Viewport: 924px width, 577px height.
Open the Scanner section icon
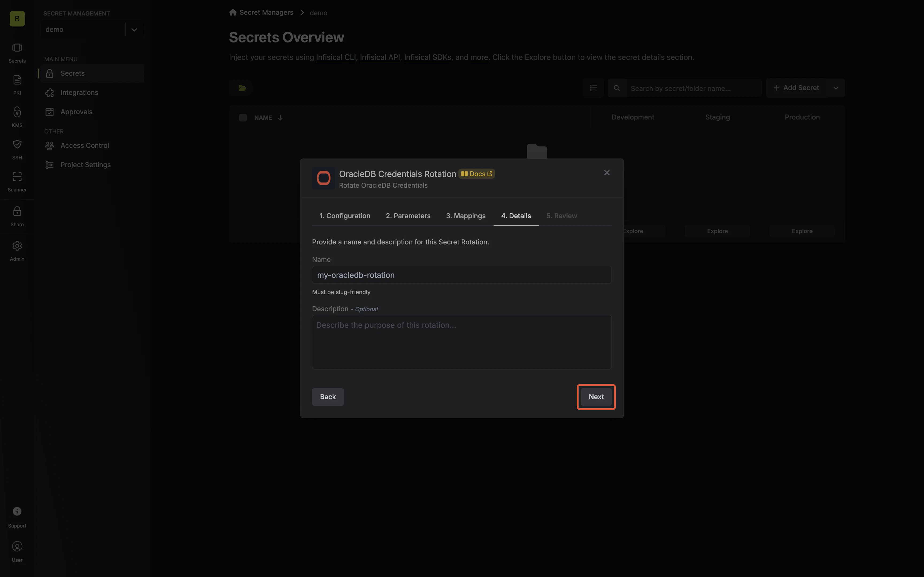coord(17,181)
